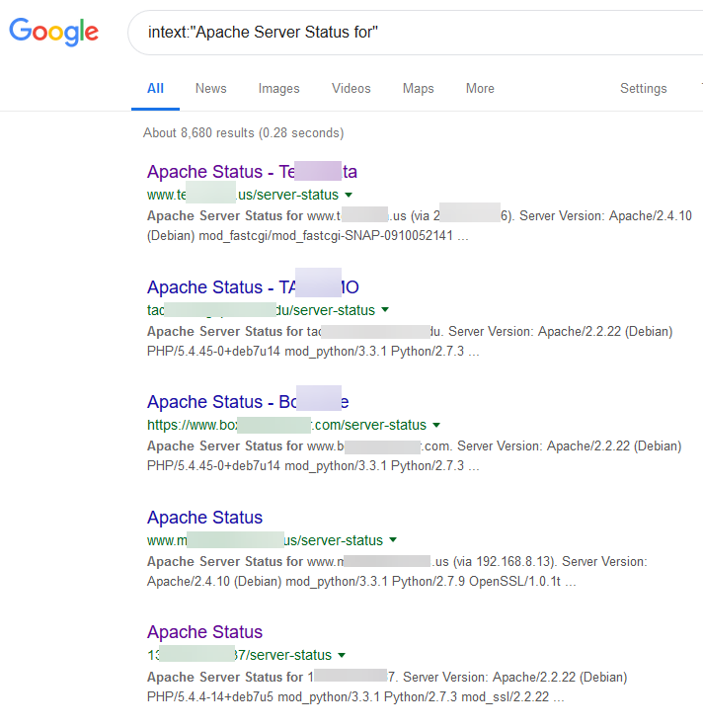Click the Google logo
The width and height of the screenshot is (703, 728).
(x=54, y=32)
